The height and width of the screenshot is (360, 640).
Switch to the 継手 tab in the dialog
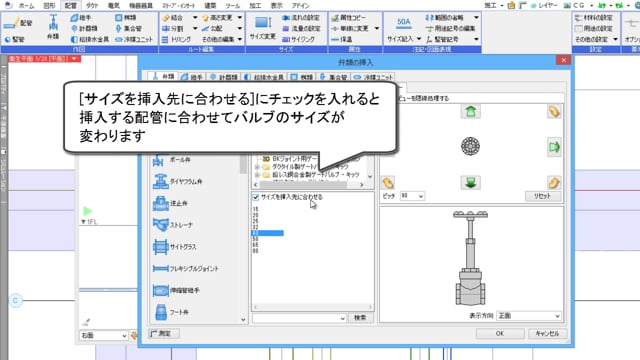click(x=192, y=77)
